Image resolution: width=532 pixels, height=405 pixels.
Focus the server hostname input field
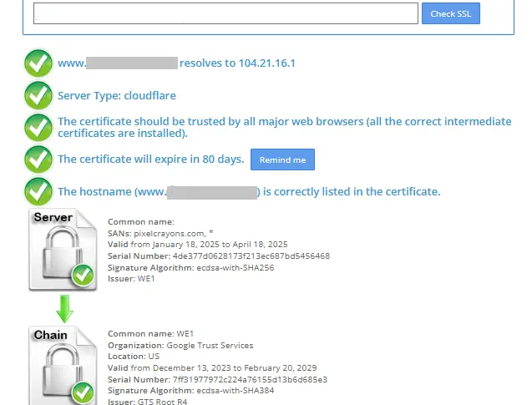pyautogui.click(x=225, y=13)
